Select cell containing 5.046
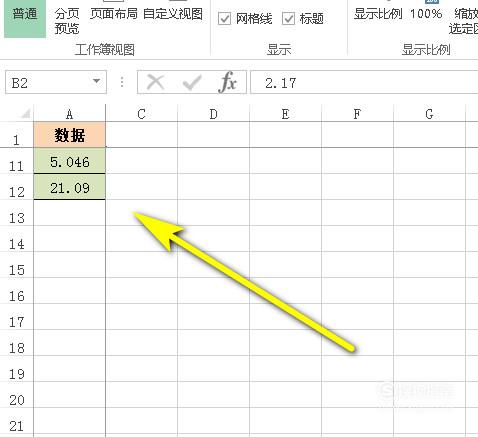This screenshot has height=437, width=478. coord(70,161)
